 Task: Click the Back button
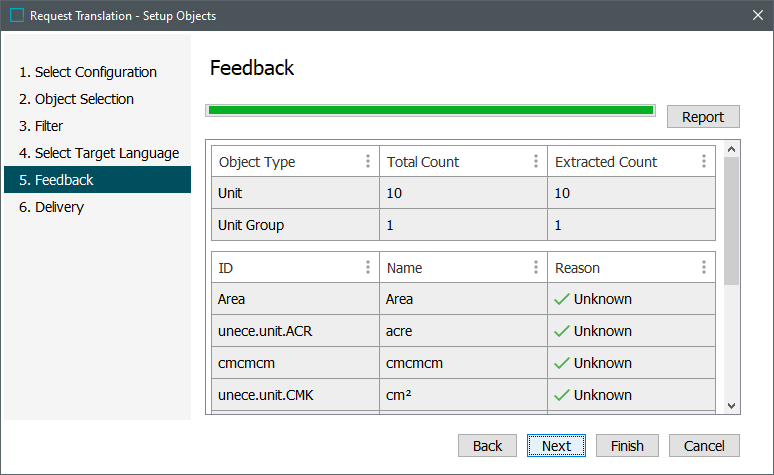(x=487, y=446)
